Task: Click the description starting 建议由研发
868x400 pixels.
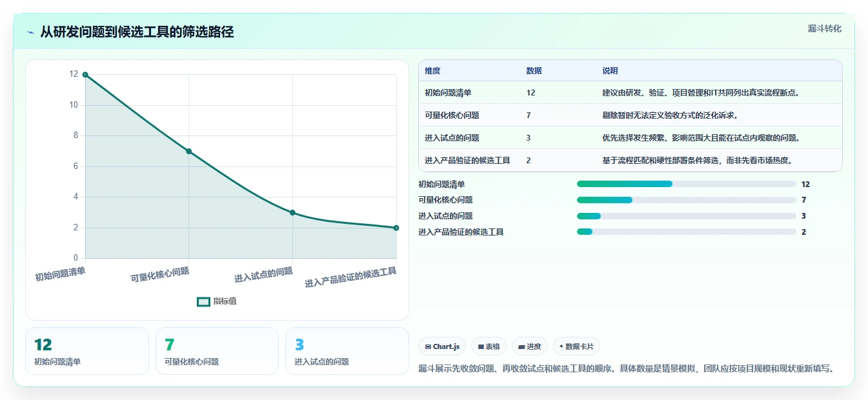Action: click(x=701, y=93)
